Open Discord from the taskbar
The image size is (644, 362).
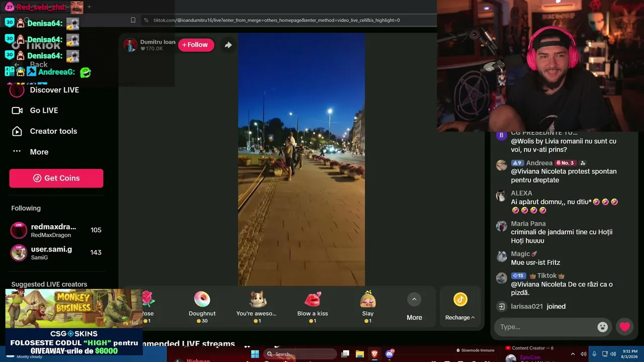pos(389,354)
